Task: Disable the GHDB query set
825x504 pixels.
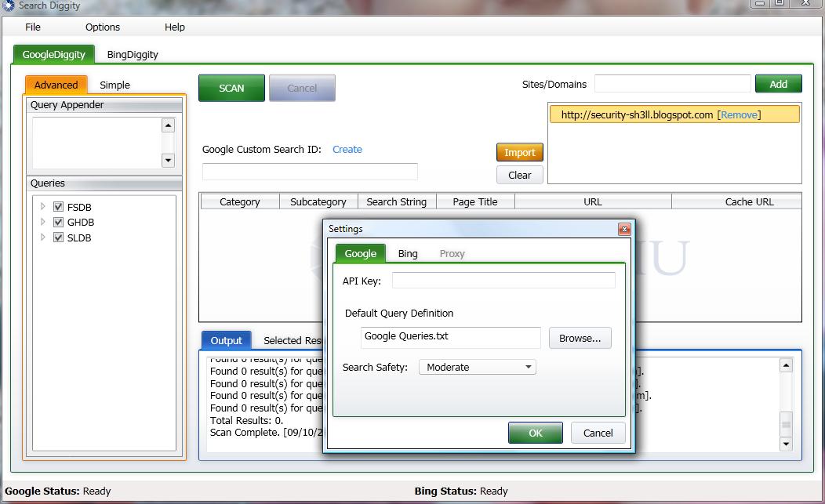Action: (58, 222)
